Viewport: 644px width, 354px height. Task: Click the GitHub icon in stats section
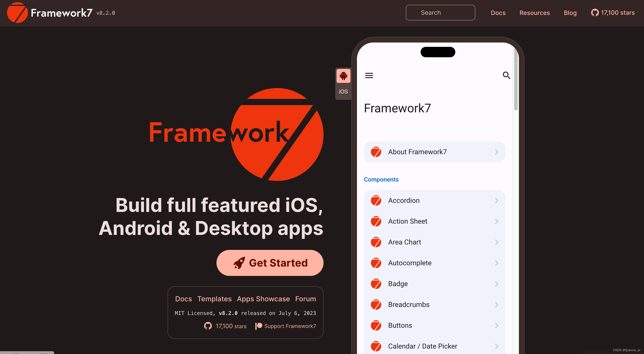pos(208,326)
